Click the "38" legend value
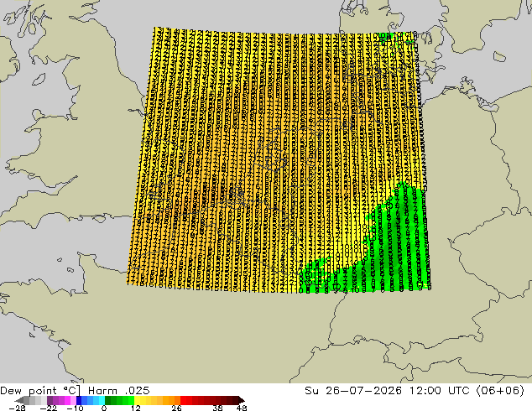This screenshot has width=532, height=411. pos(217,408)
